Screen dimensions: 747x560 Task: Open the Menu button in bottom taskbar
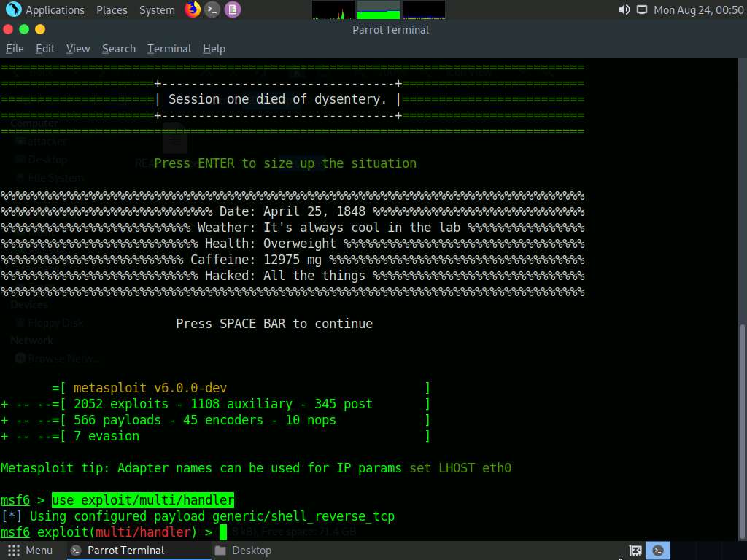pyautogui.click(x=29, y=551)
